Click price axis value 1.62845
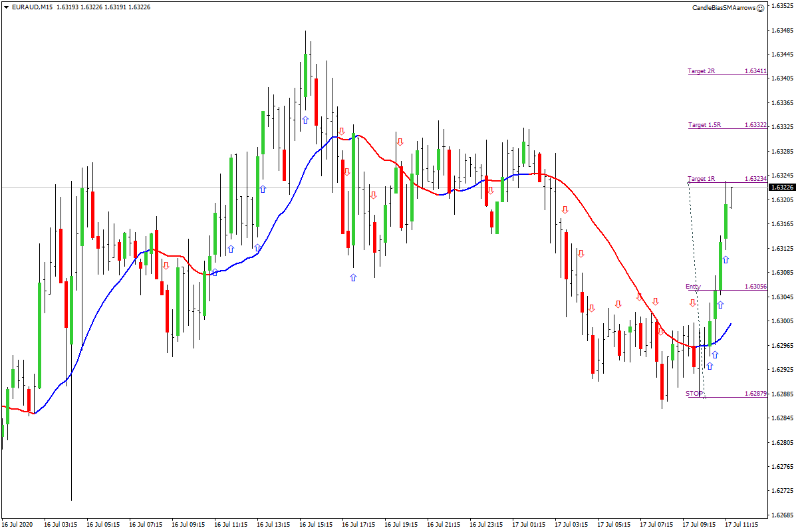Screen dimensions: 798x532 click(782, 418)
